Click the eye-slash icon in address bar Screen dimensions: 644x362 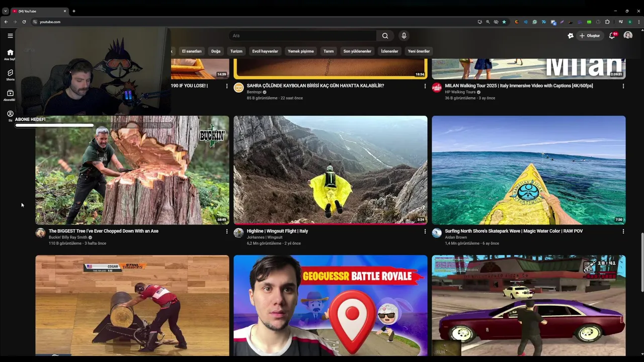click(x=496, y=22)
